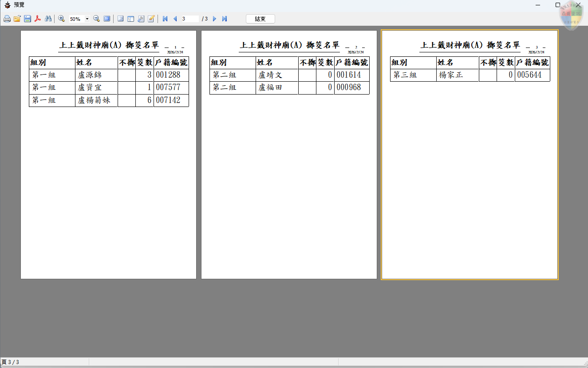Click the Print icon in toolbar
This screenshot has height=368, width=588.
pyautogui.click(x=7, y=19)
